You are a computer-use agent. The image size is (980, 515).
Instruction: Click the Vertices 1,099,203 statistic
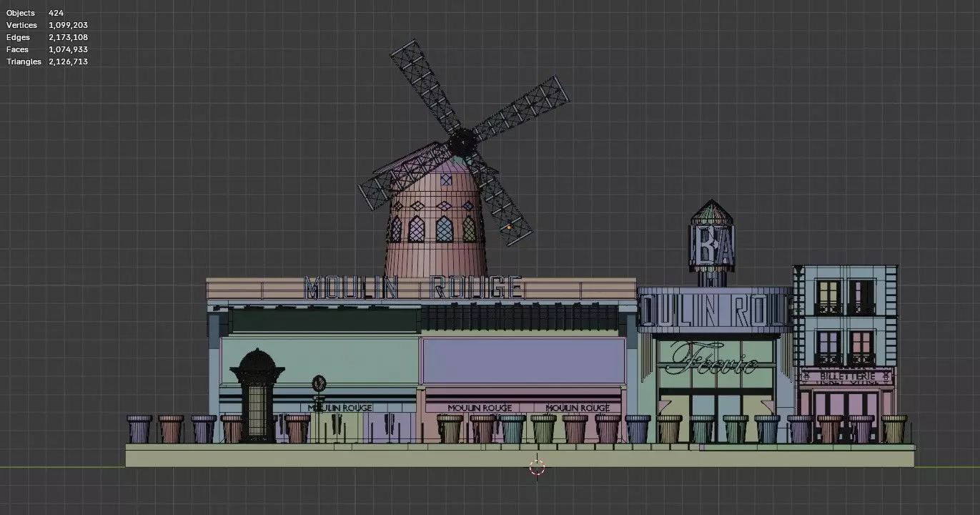(x=47, y=25)
